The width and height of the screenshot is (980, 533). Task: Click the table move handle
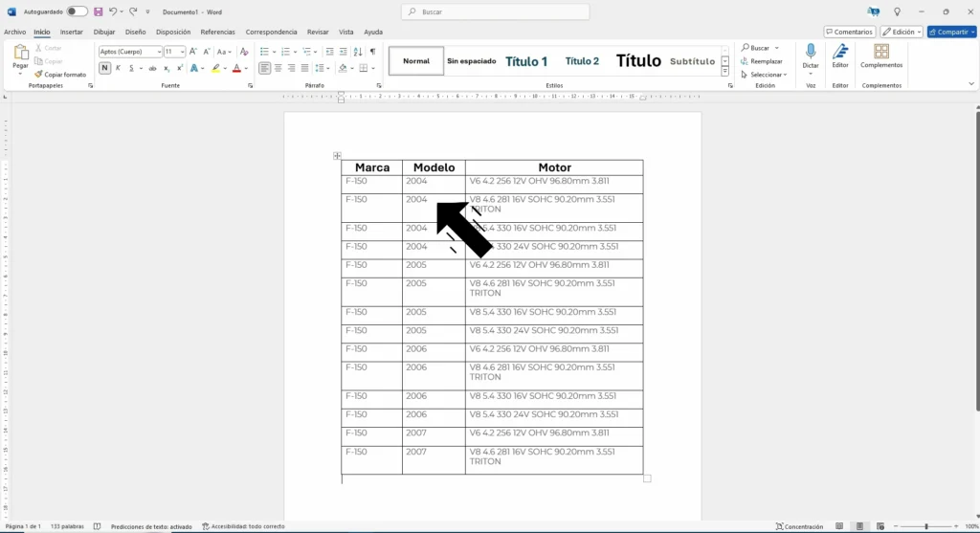point(337,156)
